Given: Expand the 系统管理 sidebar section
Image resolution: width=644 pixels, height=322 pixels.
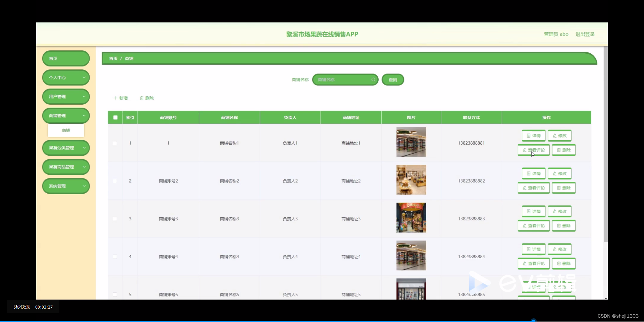Looking at the screenshot, I should pyautogui.click(x=66, y=186).
